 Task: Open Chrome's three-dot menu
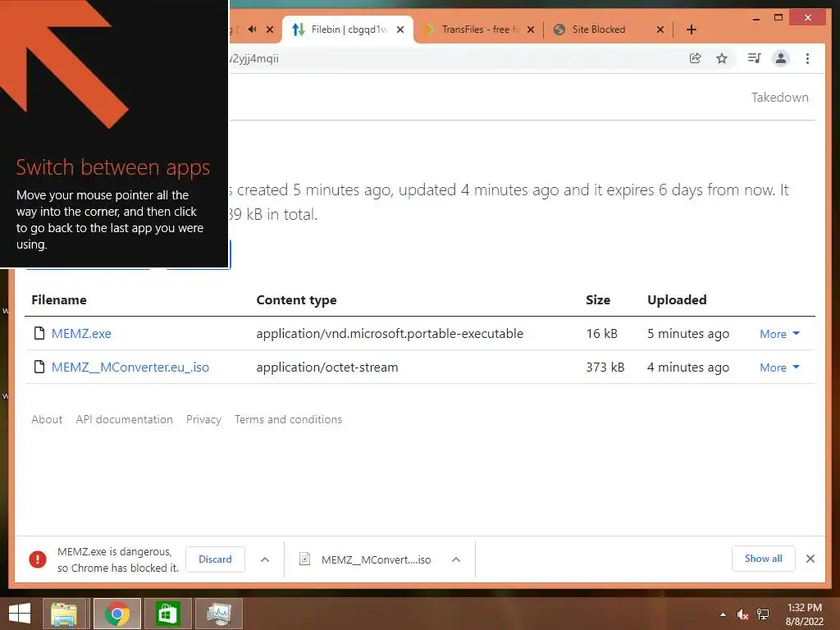[807, 58]
